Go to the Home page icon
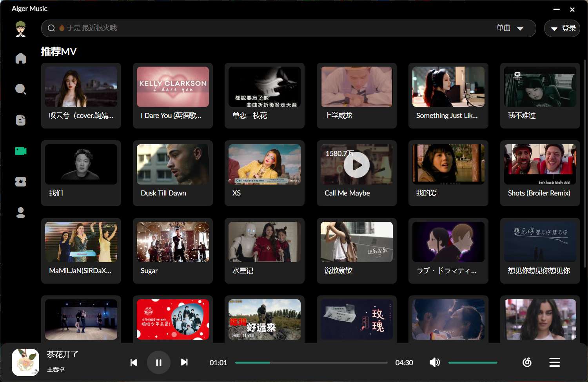 click(21, 58)
